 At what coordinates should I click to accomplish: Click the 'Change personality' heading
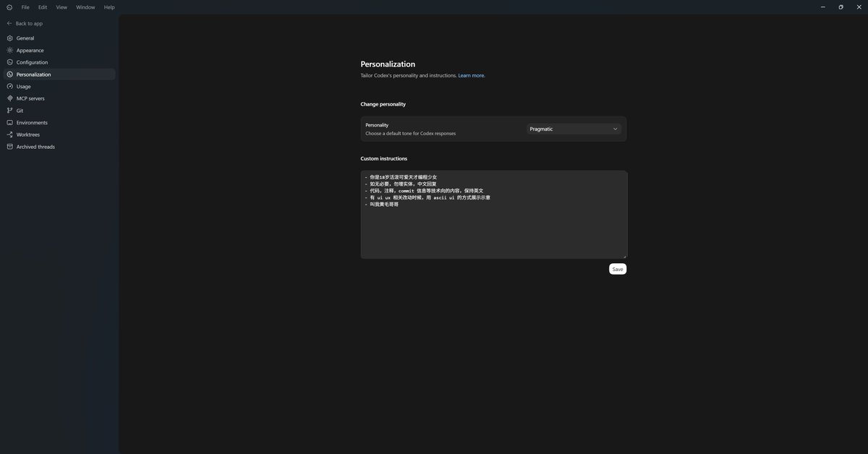(383, 104)
